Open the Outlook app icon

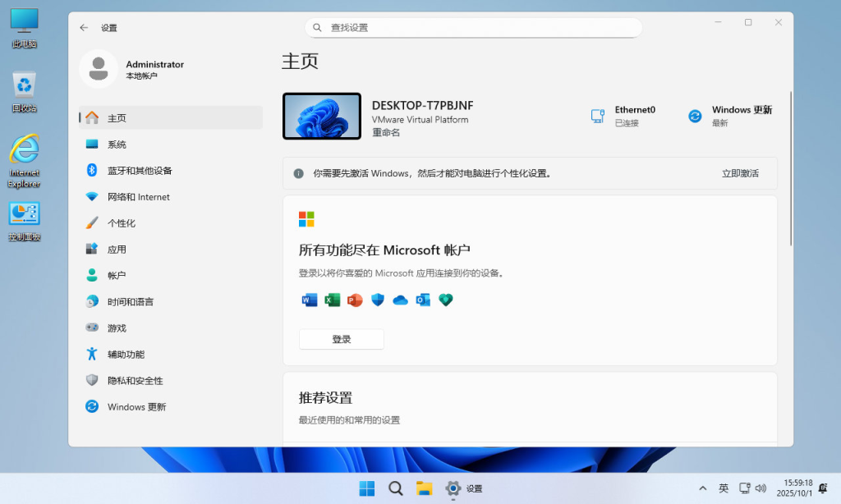point(423,300)
